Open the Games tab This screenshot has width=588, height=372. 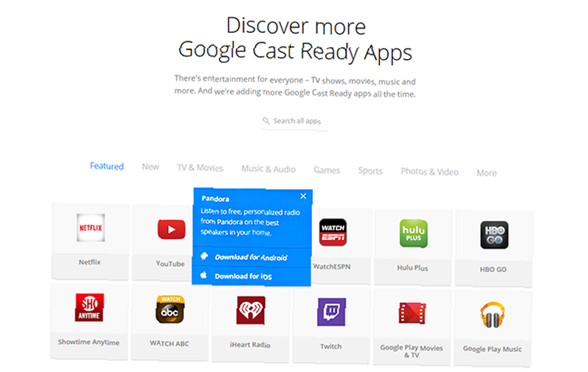[x=326, y=170]
